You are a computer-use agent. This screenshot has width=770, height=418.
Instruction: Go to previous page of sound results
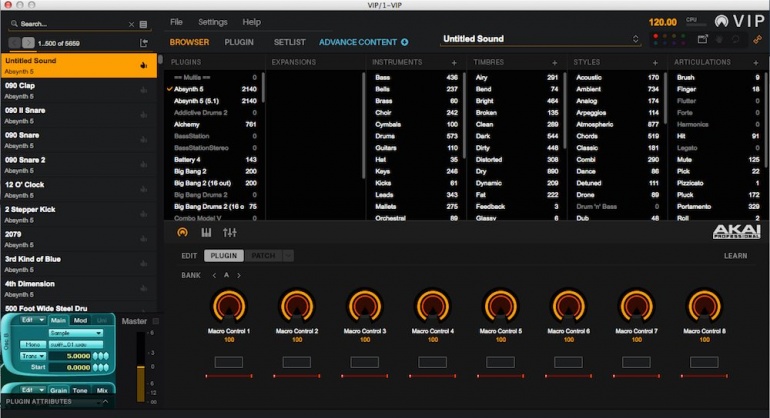pos(15,43)
